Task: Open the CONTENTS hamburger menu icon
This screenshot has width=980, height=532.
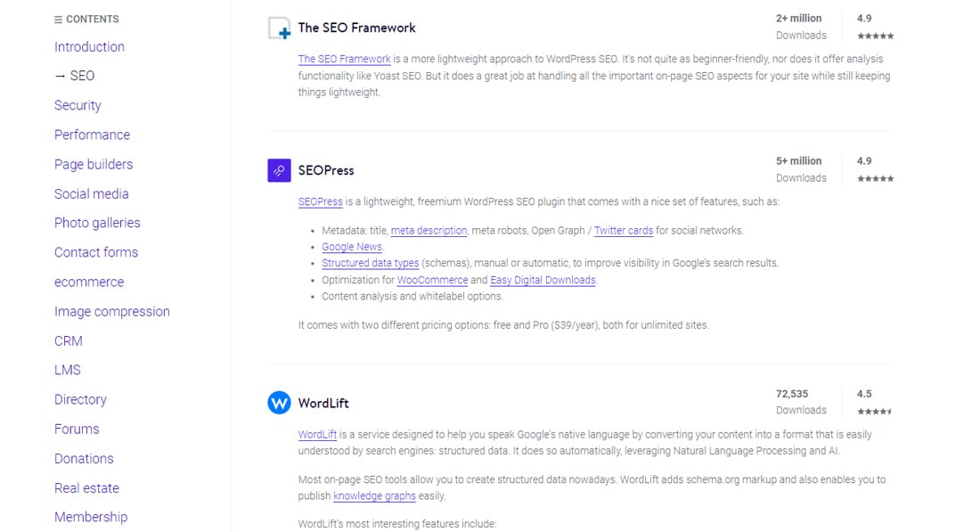Action: pos(59,19)
